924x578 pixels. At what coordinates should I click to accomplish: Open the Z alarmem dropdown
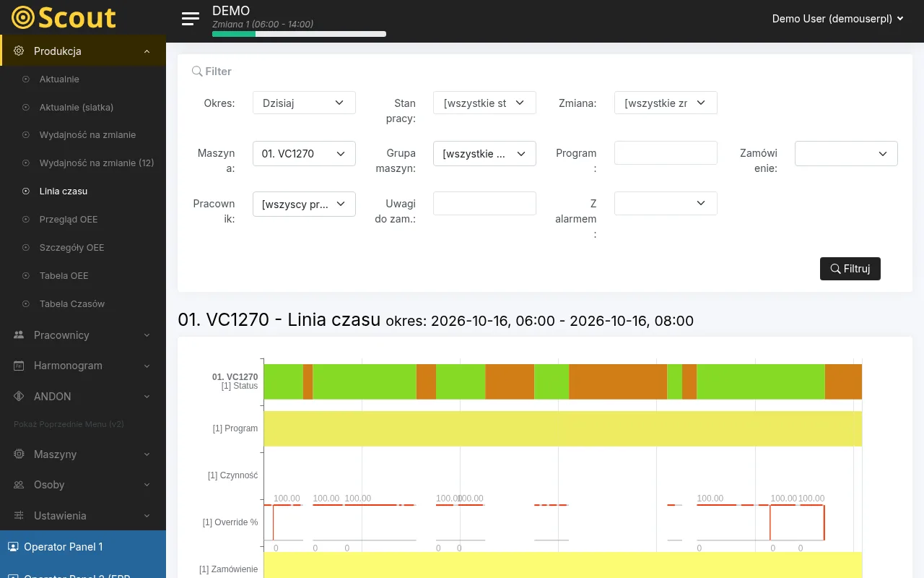click(666, 203)
